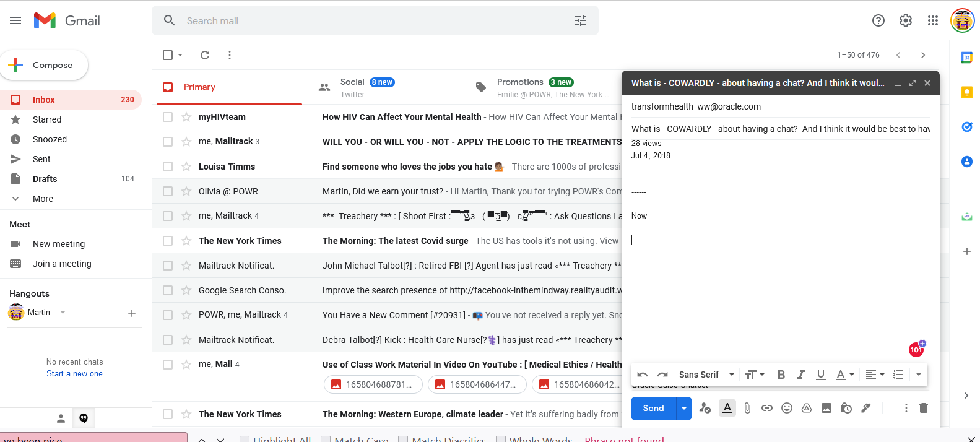The height and width of the screenshot is (442, 980).
Task: Star the Olivia @ POWR email
Action: [186, 191]
